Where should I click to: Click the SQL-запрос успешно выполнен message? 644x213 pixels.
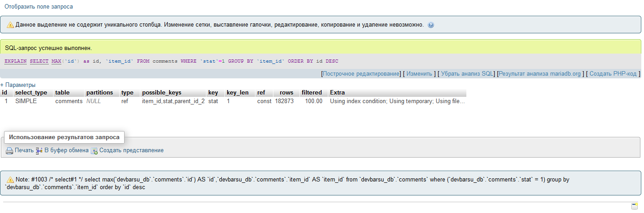tap(49, 47)
